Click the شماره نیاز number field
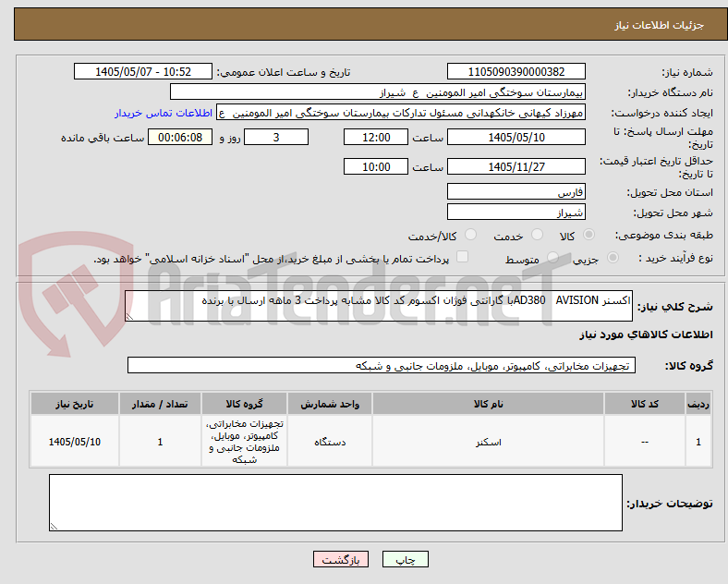This screenshot has height=584, width=728. coord(516,71)
